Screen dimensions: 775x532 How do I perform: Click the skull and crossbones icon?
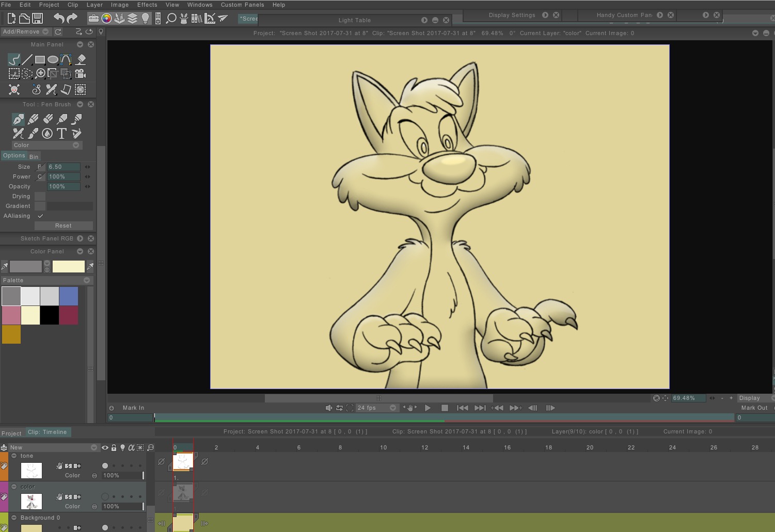[14, 90]
